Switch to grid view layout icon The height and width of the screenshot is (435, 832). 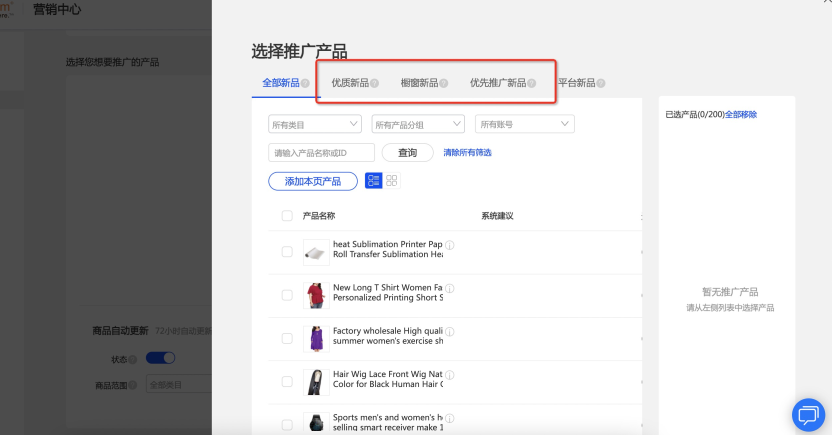[x=392, y=181]
